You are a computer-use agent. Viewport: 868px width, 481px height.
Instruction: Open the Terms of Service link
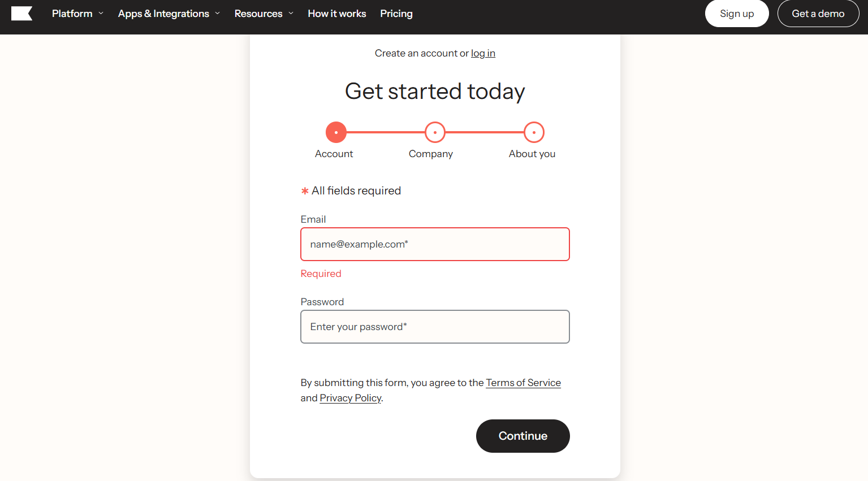tap(523, 383)
